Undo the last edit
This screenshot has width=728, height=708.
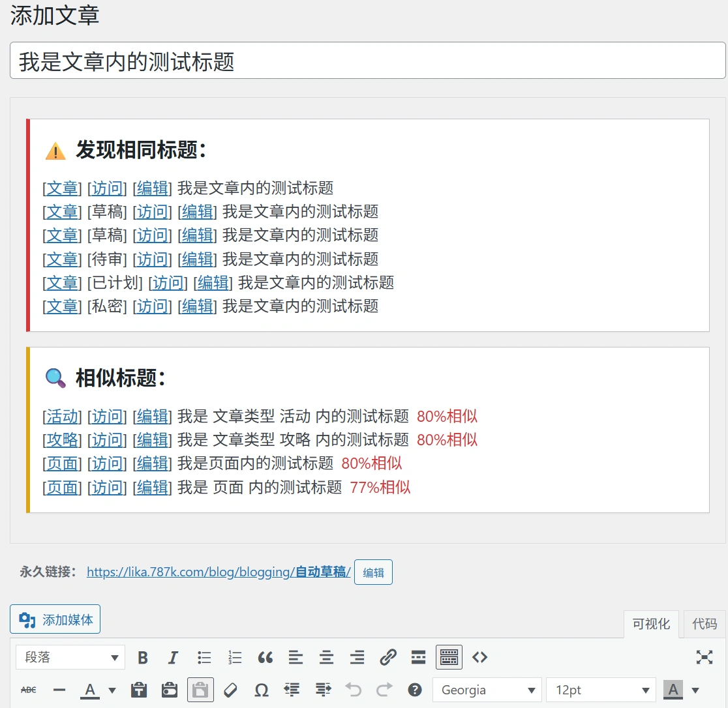[x=354, y=690]
